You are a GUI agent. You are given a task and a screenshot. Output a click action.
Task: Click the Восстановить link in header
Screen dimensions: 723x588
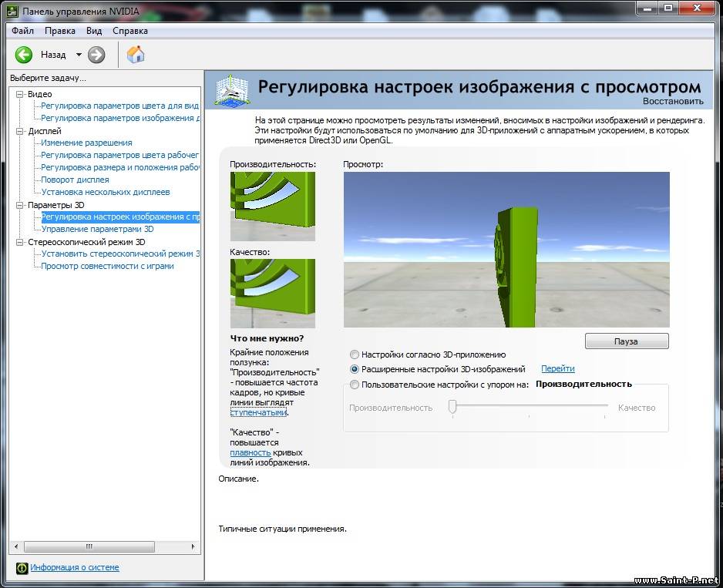pyautogui.click(x=673, y=102)
